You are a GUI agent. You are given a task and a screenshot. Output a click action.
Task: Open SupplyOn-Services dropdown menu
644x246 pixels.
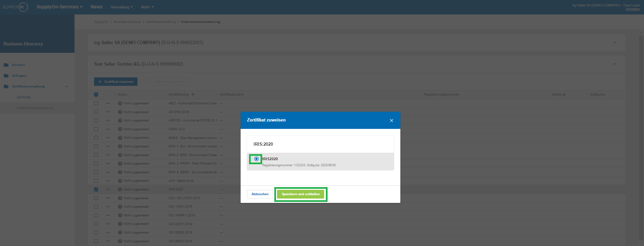point(59,7)
